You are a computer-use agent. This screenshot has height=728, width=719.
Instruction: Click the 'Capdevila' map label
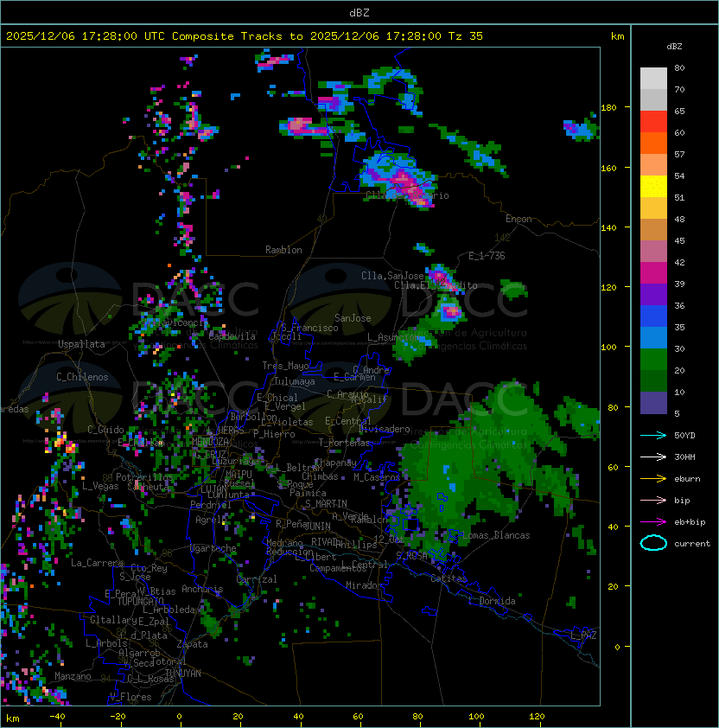232,336
